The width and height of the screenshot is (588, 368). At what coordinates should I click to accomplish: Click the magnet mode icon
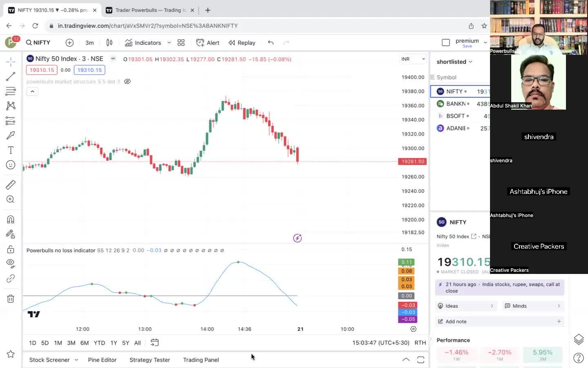pos(11,220)
